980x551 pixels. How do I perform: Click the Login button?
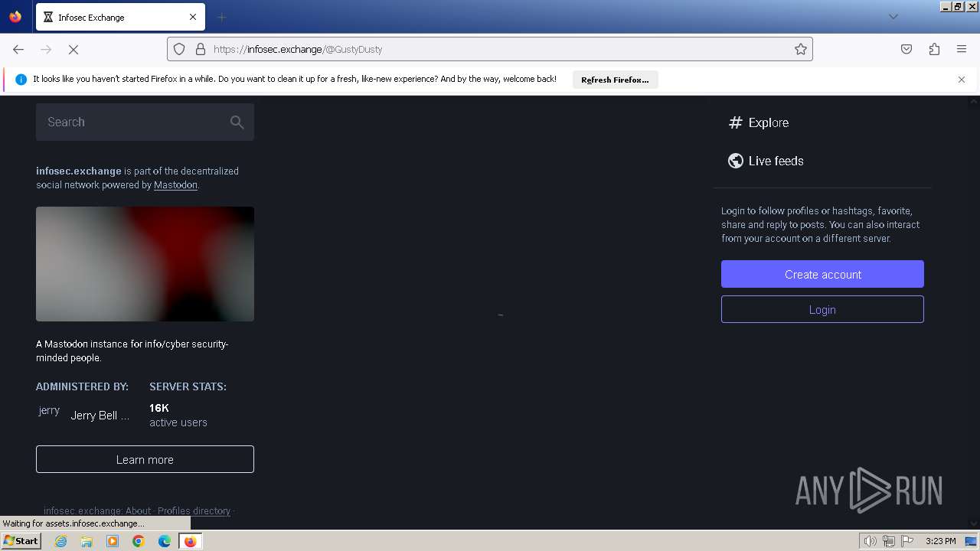click(822, 310)
